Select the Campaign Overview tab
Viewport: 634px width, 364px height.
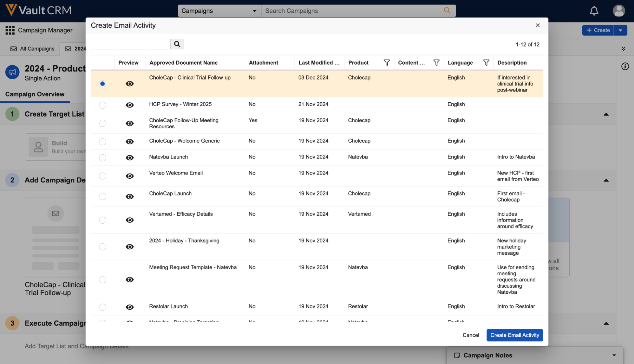(35, 94)
